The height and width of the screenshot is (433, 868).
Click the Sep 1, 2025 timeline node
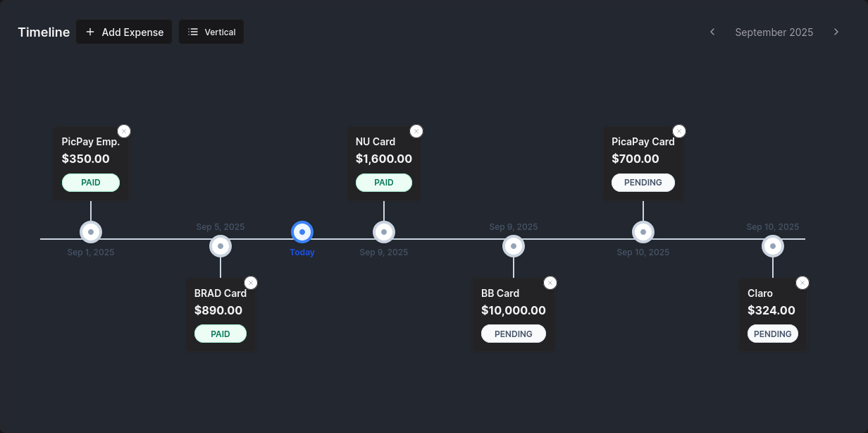(x=90, y=231)
